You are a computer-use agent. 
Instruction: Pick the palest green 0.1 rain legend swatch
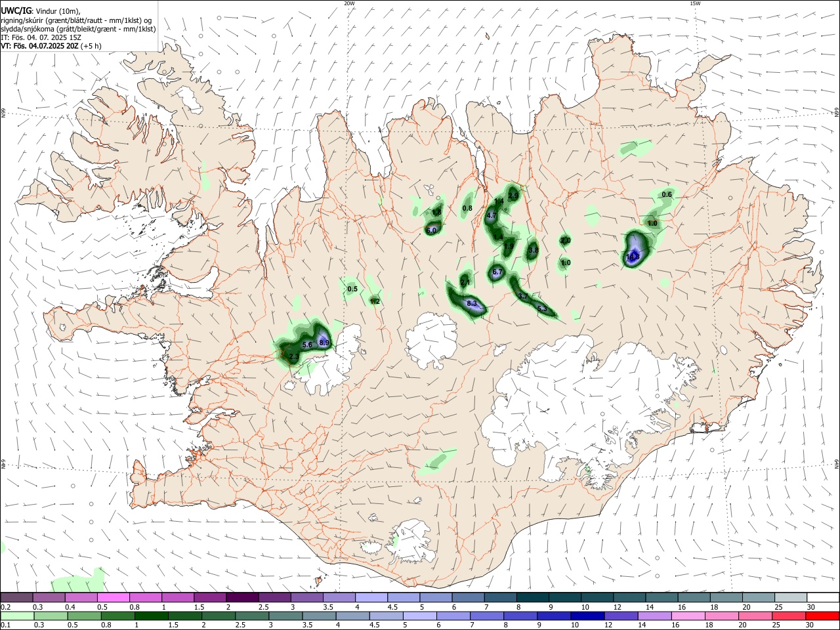click(17, 616)
